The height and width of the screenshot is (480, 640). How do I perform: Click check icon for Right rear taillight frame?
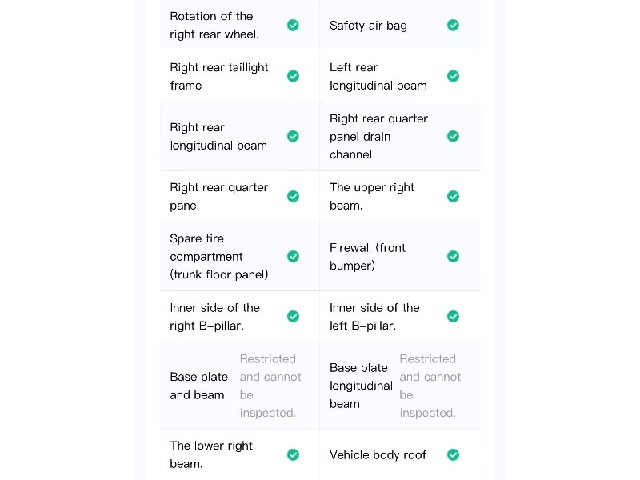point(293,76)
